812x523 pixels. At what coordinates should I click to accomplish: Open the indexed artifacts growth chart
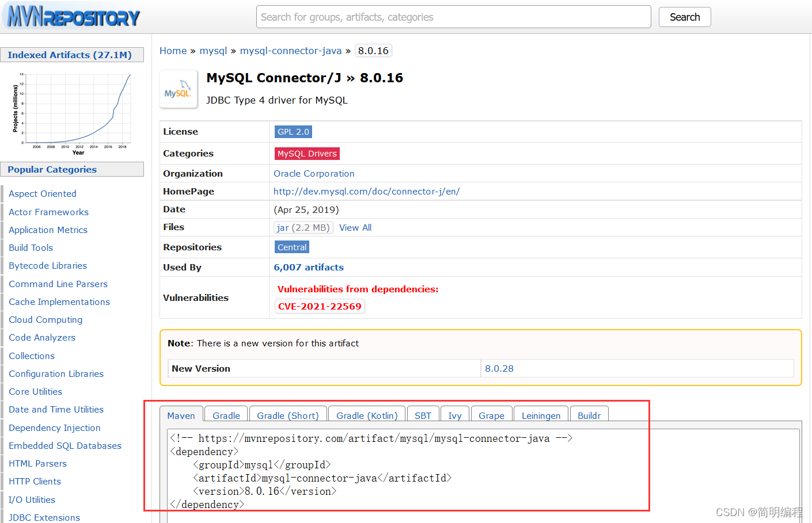click(x=72, y=113)
